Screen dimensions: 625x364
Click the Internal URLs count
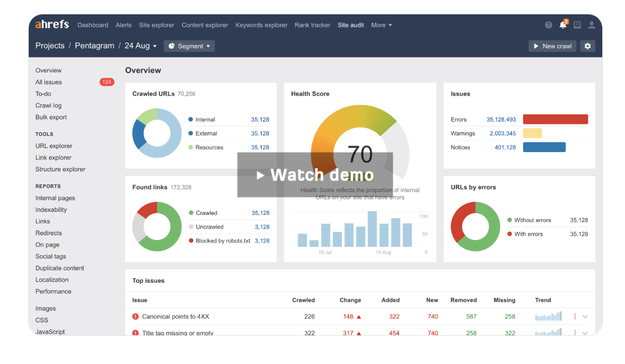click(x=260, y=120)
